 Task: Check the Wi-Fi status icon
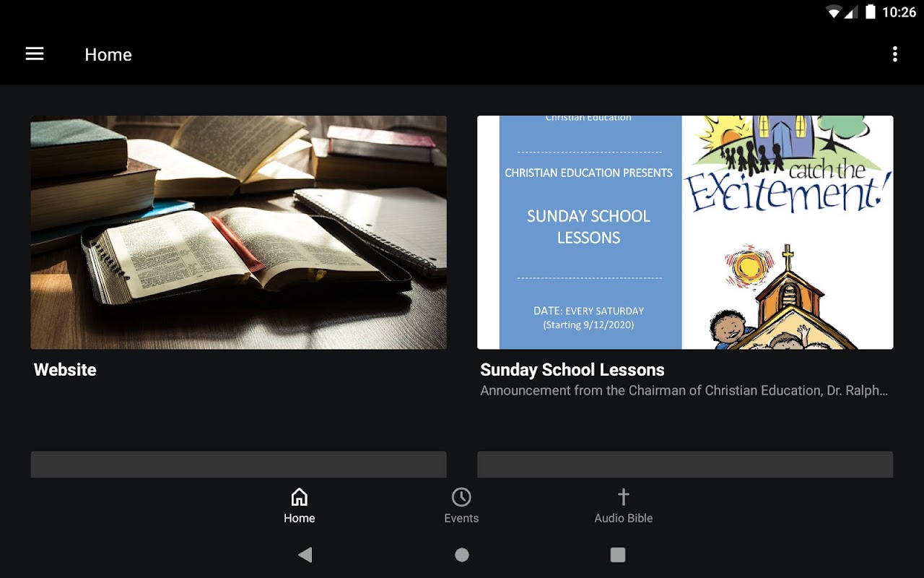(x=834, y=12)
